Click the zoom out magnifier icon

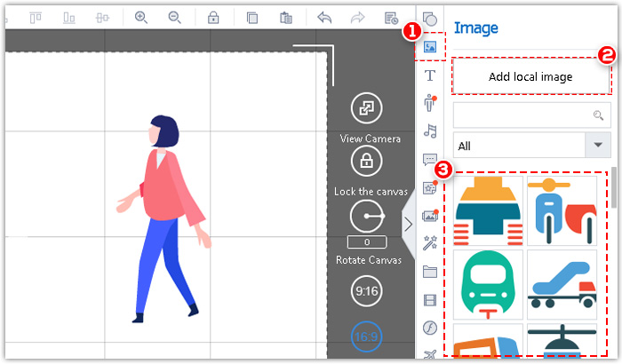pos(174,18)
